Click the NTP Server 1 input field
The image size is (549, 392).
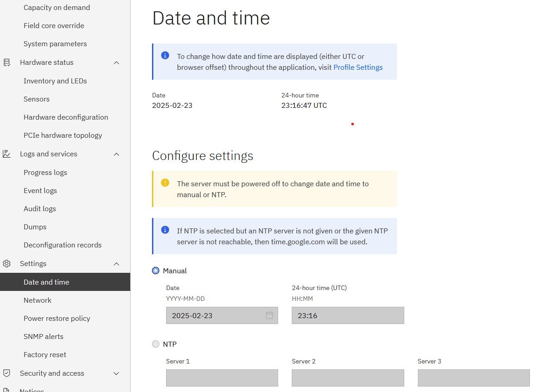click(222, 377)
